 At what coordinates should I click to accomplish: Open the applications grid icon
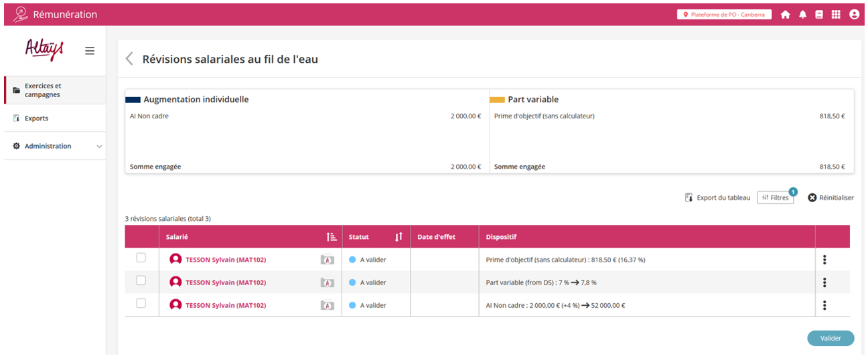click(x=836, y=15)
